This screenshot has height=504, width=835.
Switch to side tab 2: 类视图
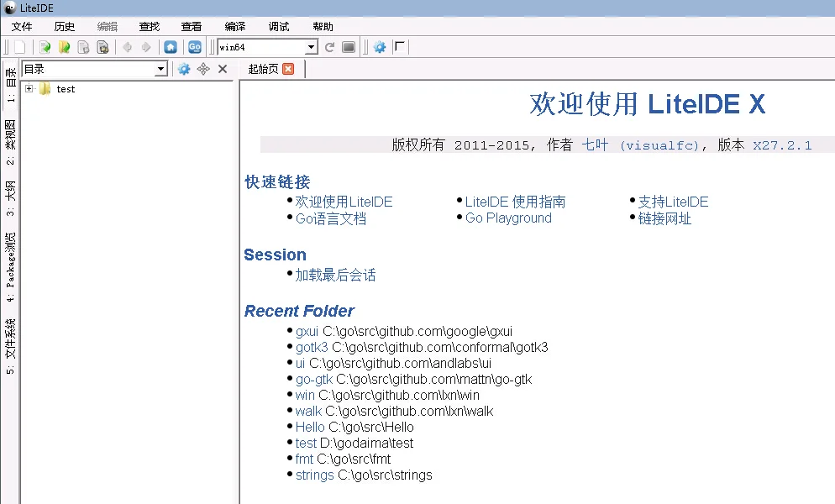pos(11,142)
